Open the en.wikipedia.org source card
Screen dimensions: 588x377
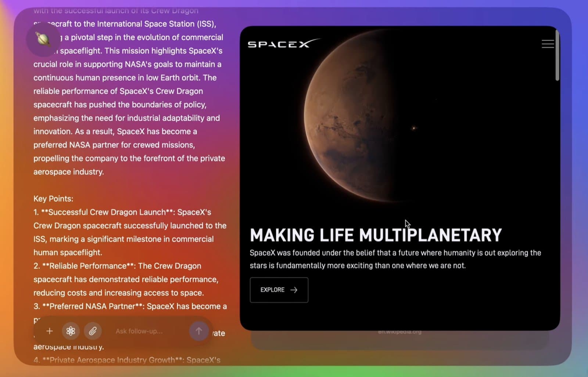[399, 332]
